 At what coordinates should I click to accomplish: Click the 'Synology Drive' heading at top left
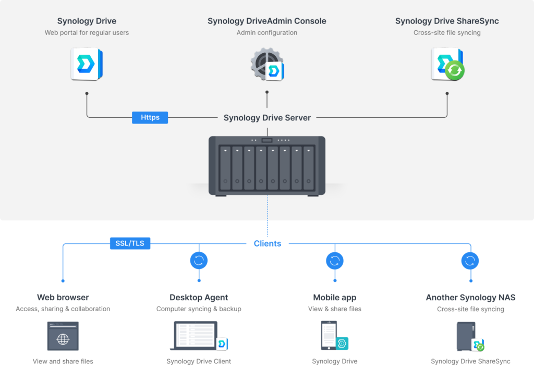click(87, 21)
